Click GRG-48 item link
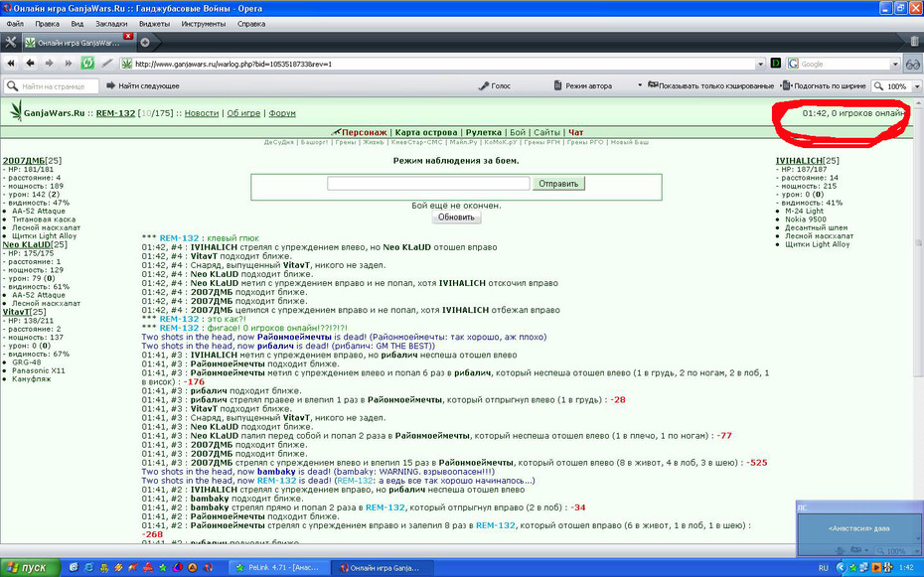The height and width of the screenshot is (577, 924). point(27,362)
